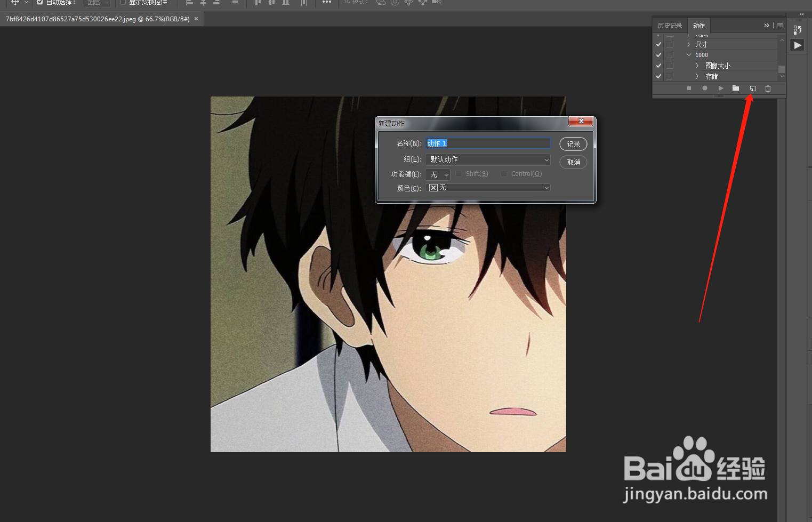Toggle the checkmark for 存储 step
The width and height of the screenshot is (812, 522).
658,76
